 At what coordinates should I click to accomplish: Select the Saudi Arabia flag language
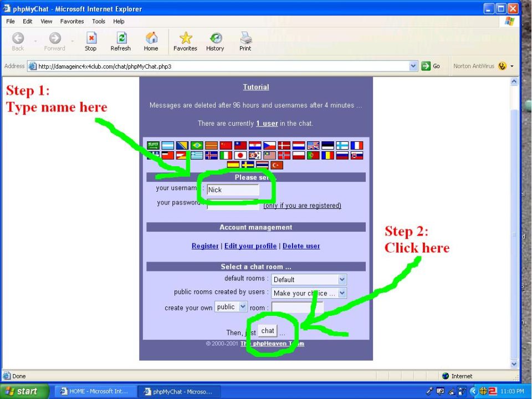point(153,146)
